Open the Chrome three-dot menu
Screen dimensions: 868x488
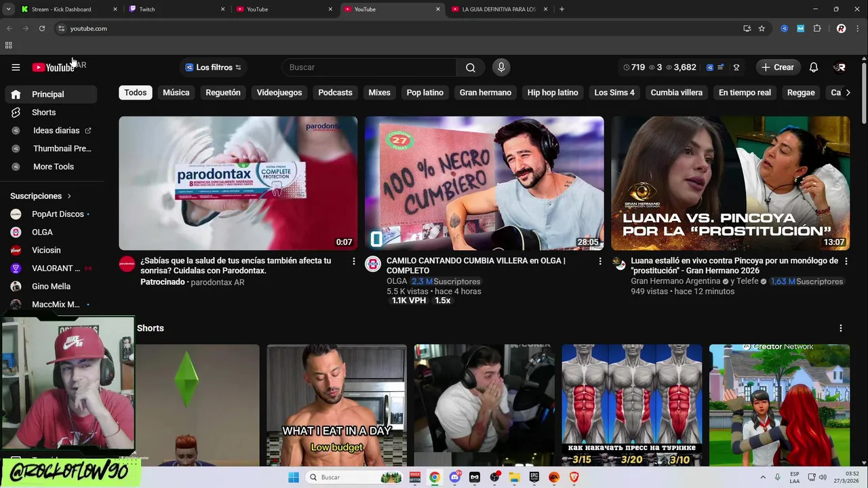pos(857,28)
